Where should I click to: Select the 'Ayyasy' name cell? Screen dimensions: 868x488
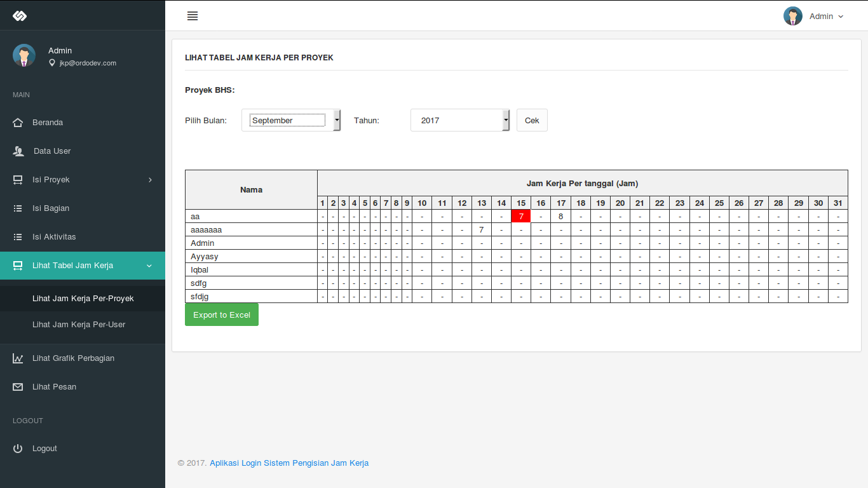[x=251, y=256]
